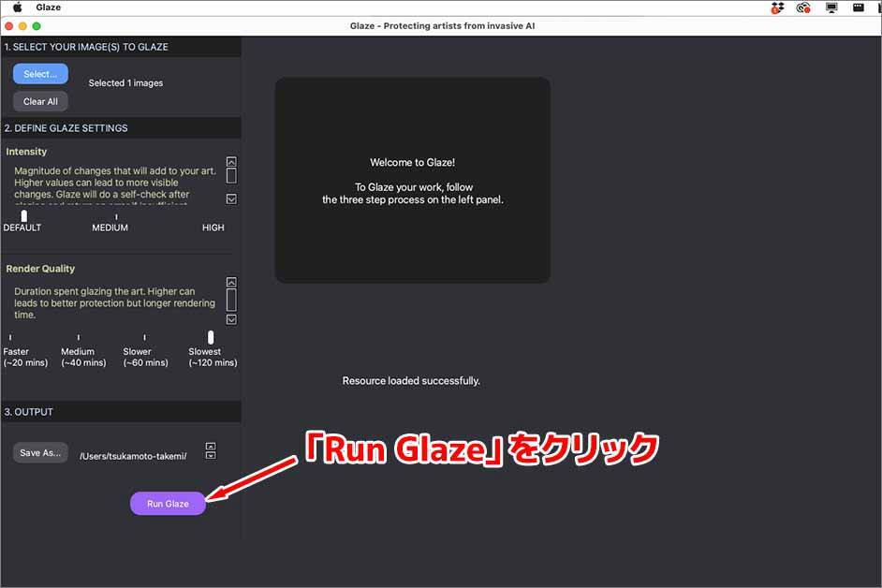Open the Glaze app menu

click(x=48, y=7)
